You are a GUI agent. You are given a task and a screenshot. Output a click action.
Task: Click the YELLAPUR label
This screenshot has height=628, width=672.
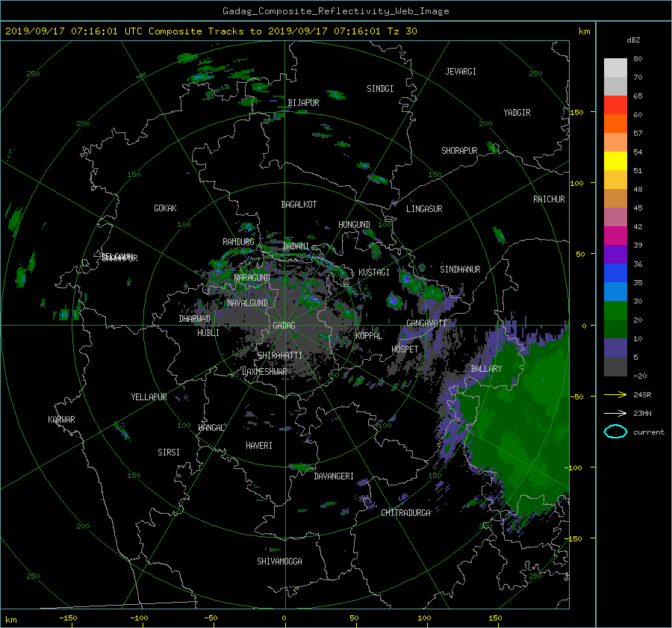click(149, 397)
